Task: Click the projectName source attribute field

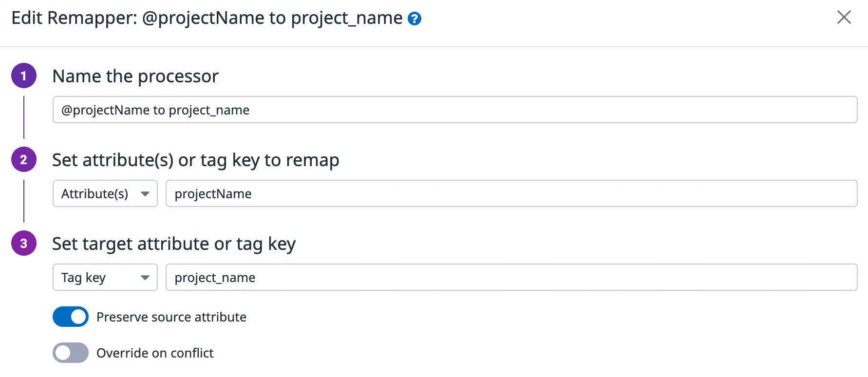Action: [x=511, y=193]
